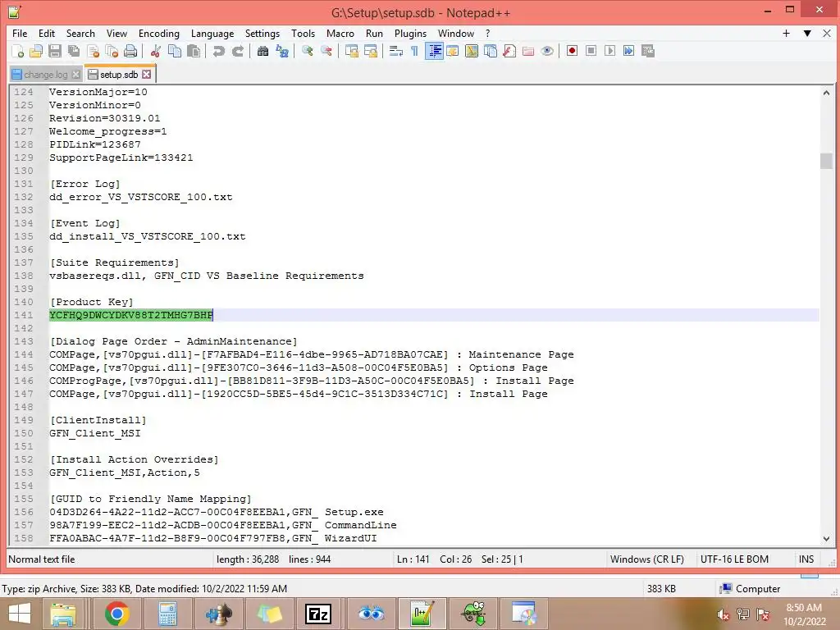Open the Edit menu
840x630 pixels.
tap(47, 33)
